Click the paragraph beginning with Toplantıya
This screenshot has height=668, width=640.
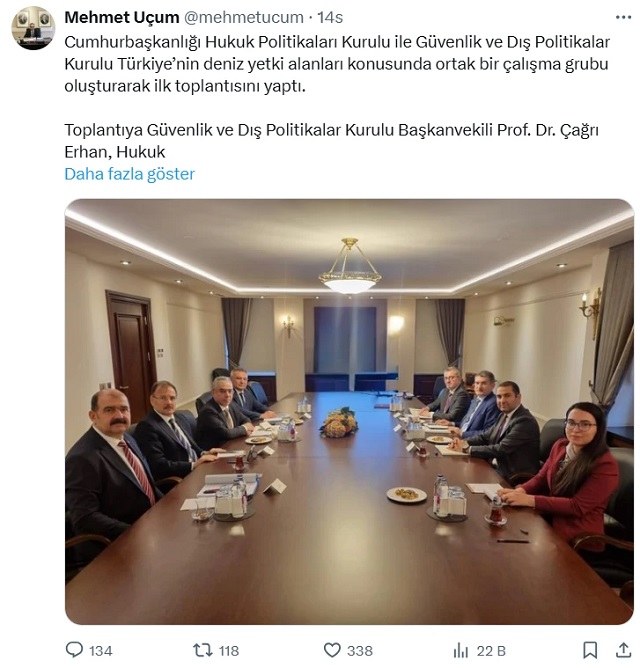click(332, 141)
